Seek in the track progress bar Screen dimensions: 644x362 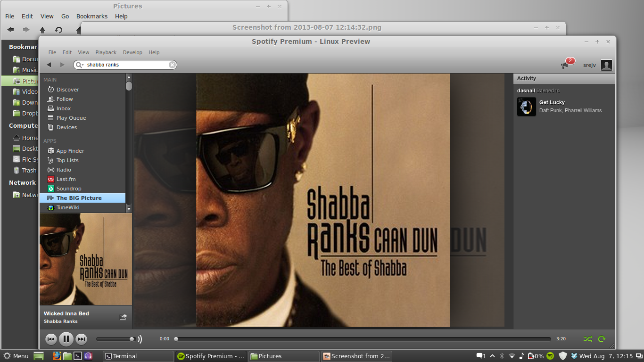363,339
